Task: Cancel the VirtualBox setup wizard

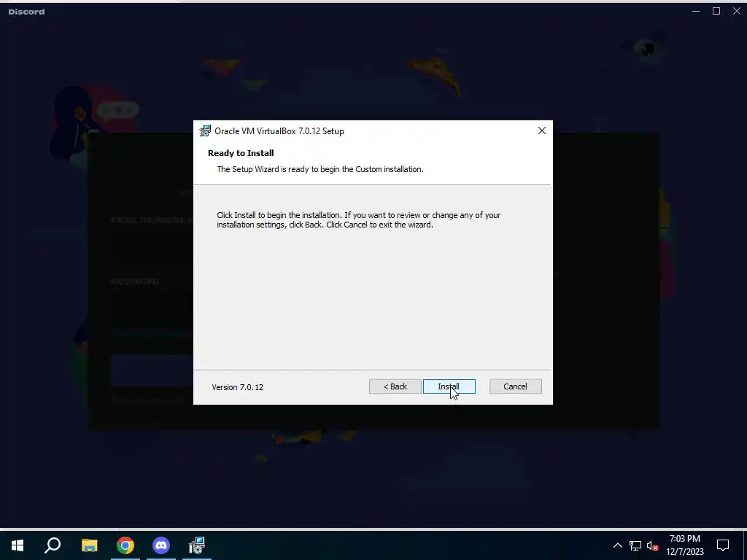Action: pos(516,386)
